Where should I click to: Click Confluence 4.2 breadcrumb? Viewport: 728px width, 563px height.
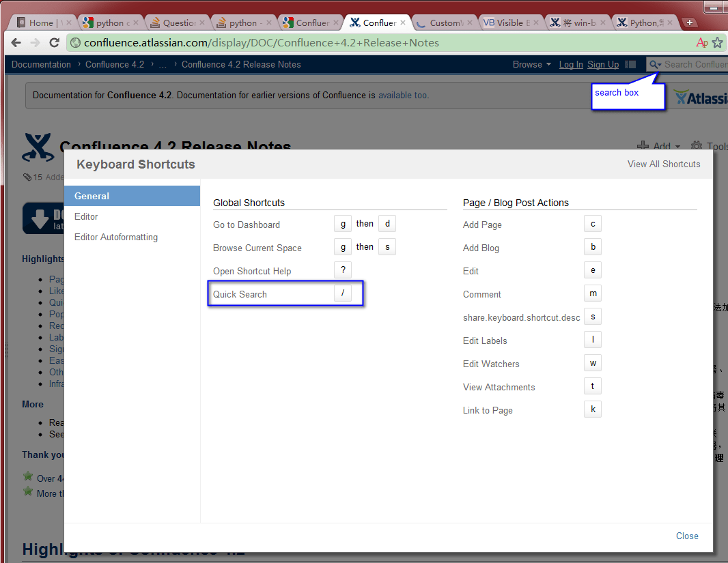tap(115, 64)
